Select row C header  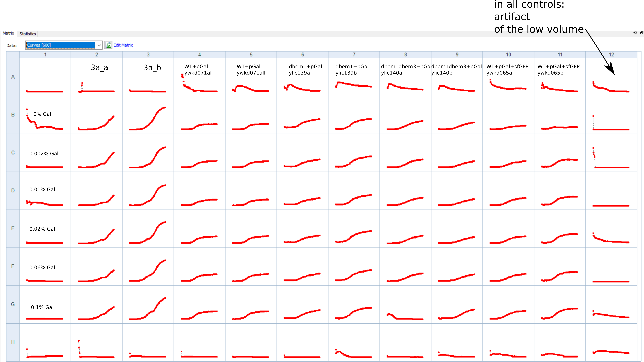[x=13, y=153]
